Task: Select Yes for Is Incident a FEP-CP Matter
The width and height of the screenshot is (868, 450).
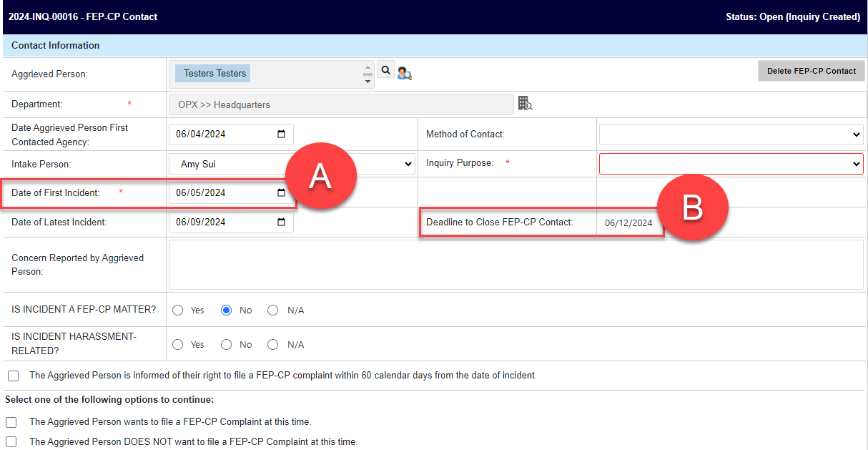Action: pos(177,310)
